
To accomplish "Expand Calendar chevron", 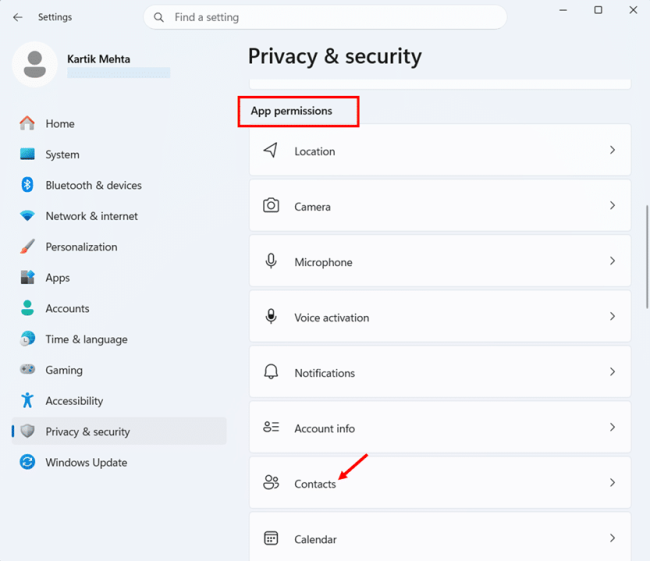I will [612, 538].
